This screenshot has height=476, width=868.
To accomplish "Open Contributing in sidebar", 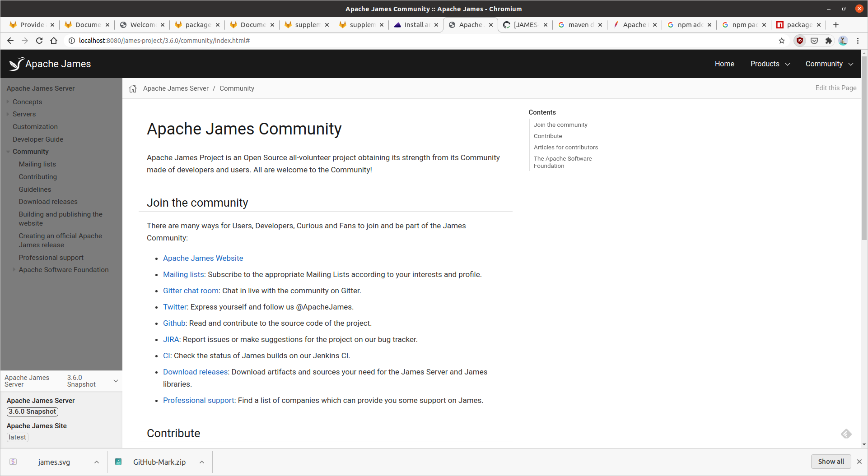I will [38, 177].
